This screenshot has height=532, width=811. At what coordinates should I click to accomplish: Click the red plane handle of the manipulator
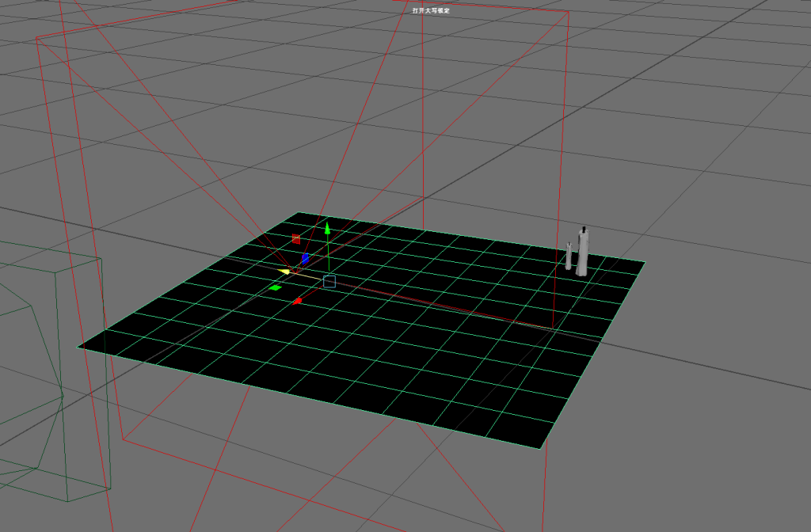[296, 239]
